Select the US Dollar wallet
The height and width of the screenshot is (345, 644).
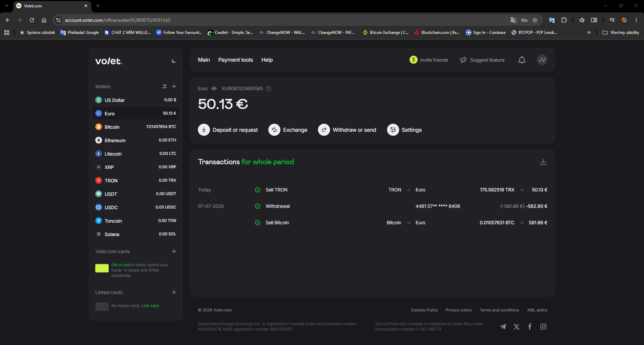tap(136, 100)
